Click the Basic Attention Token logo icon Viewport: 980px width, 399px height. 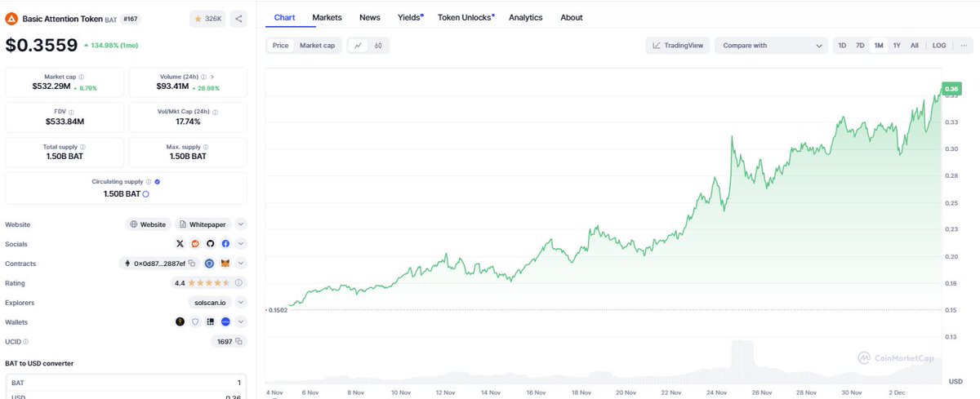[x=11, y=18]
